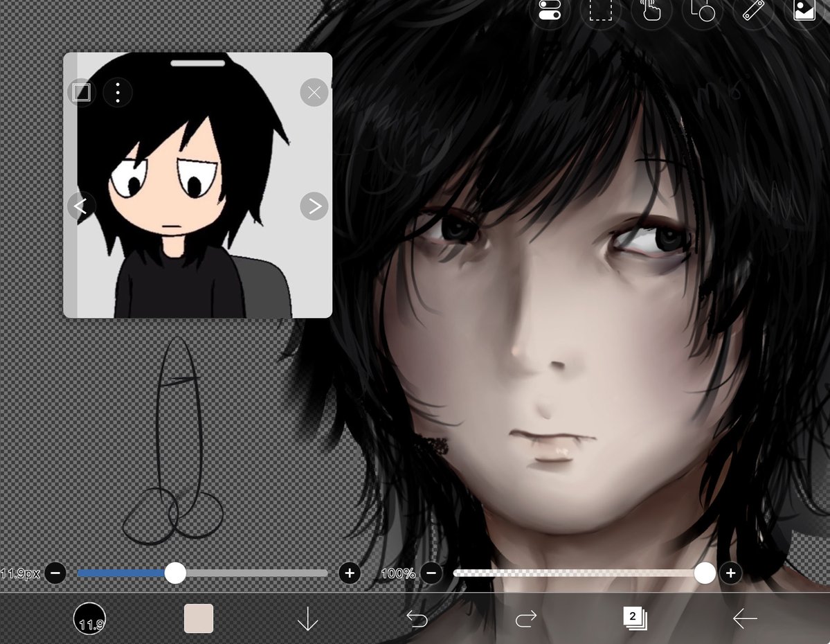Viewport: 830px width, 644px height.
Task: Open the layers panel showing 2
Action: tap(635, 618)
